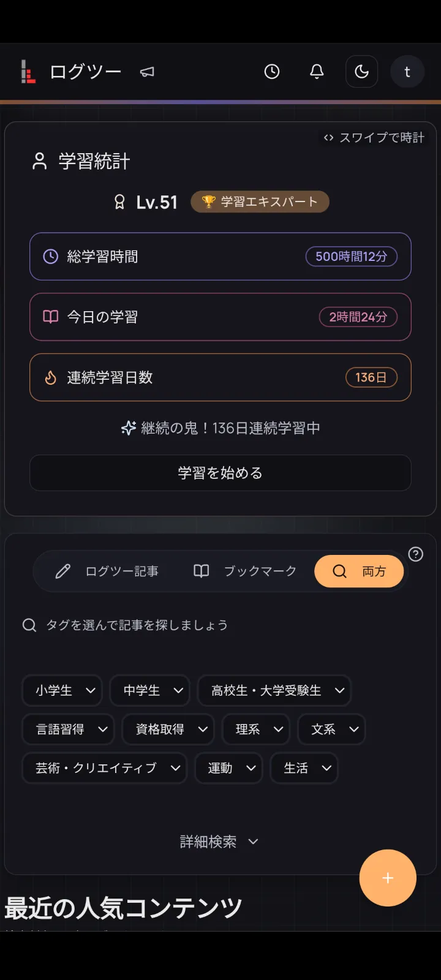Screen dimensions: 441x980
Task: Expand the 小学生 tag dropdown
Action: click(62, 691)
